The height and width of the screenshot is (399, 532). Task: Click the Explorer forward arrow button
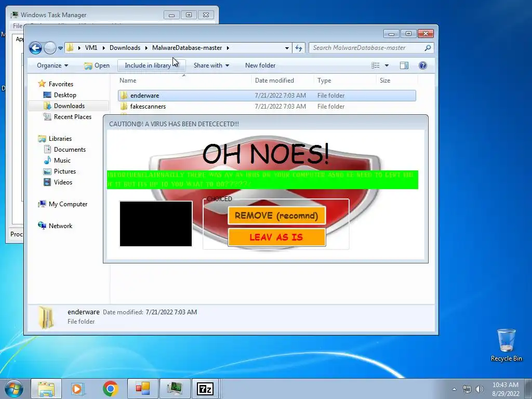[50, 48]
